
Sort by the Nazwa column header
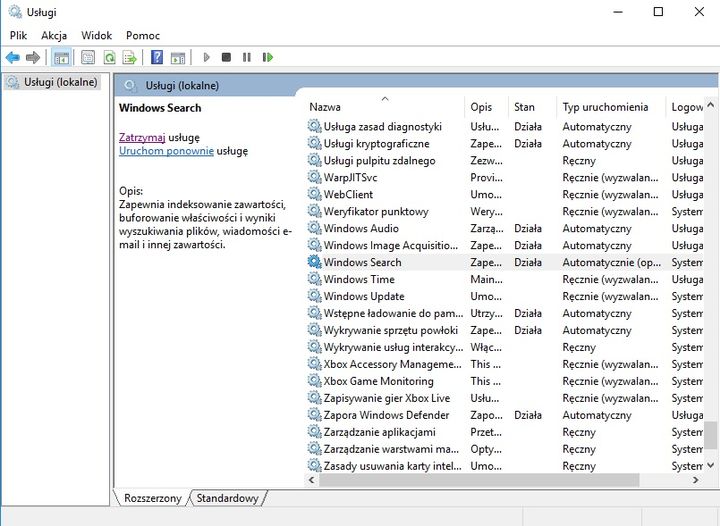(x=384, y=107)
